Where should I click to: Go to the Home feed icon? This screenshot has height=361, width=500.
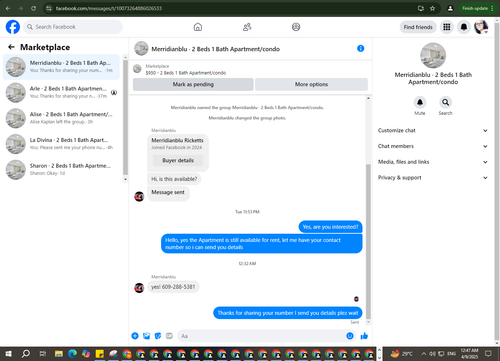pyautogui.click(x=198, y=27)
